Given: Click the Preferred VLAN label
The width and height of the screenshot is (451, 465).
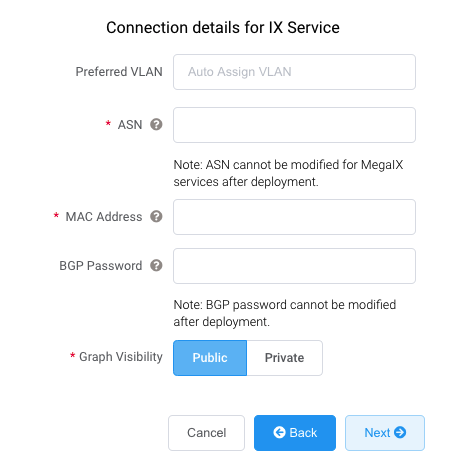Looking at the screenshot, I should (x=119, y=72).
